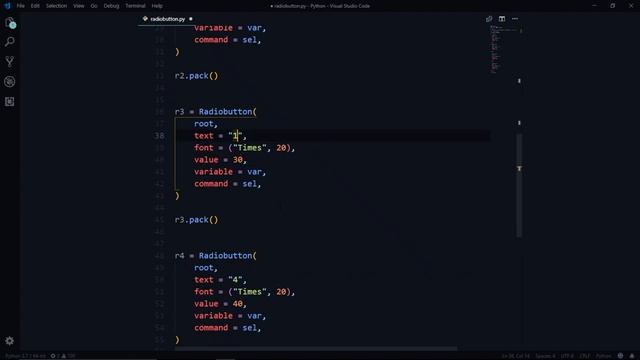This screenshot has height=360, width=640.
Task: Open changes icon in editor toolbar
Action: [x=489, y=19]
